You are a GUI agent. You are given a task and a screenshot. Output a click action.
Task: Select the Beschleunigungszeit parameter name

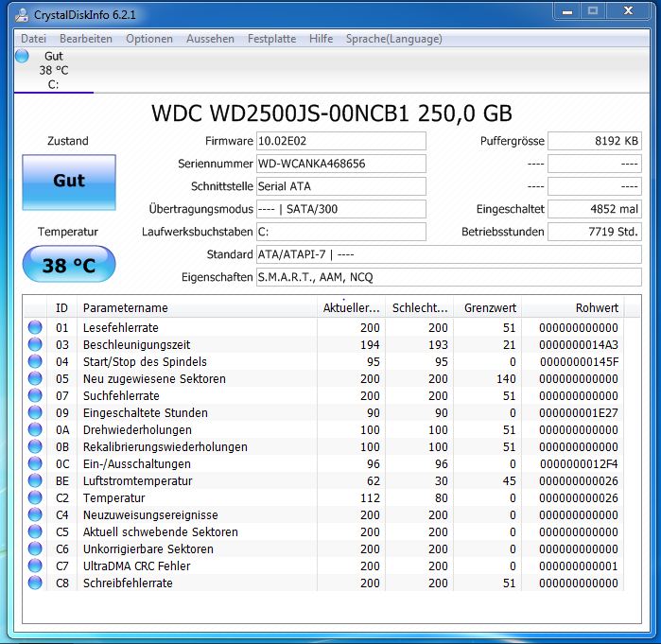[136, 345]
